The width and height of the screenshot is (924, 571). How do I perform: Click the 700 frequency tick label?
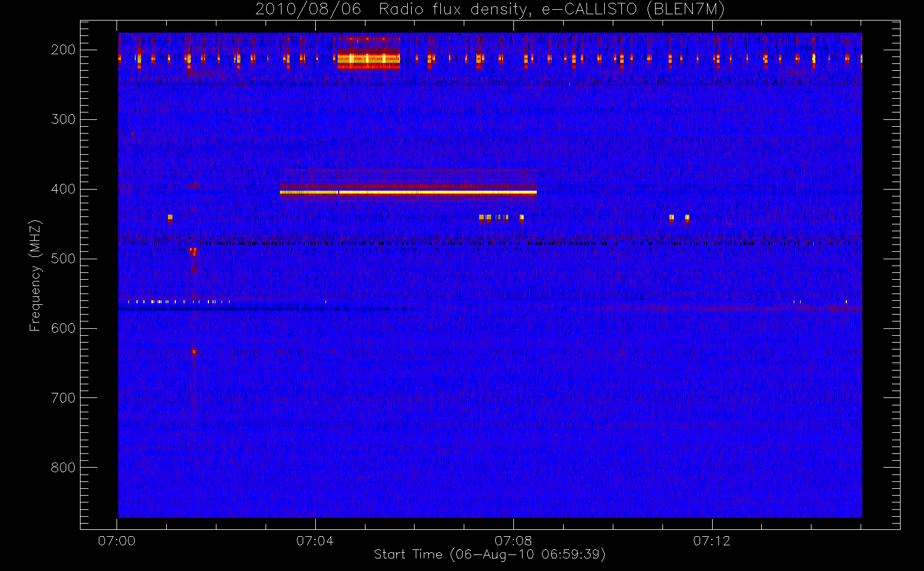63,398
